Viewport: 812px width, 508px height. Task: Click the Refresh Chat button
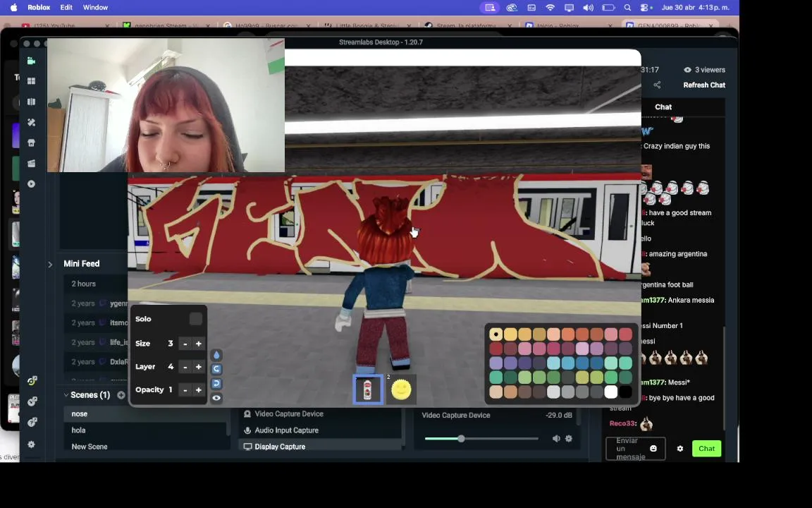703,85
